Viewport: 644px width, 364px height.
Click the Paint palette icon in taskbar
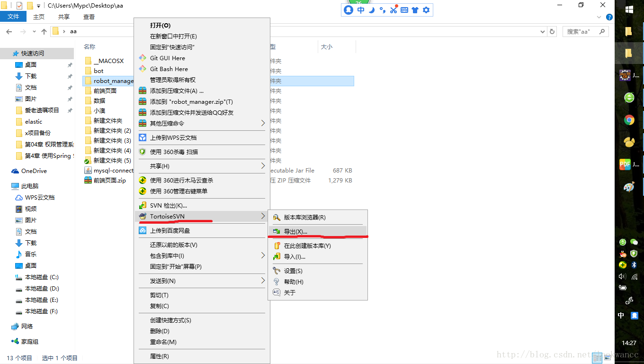(629, 187)
